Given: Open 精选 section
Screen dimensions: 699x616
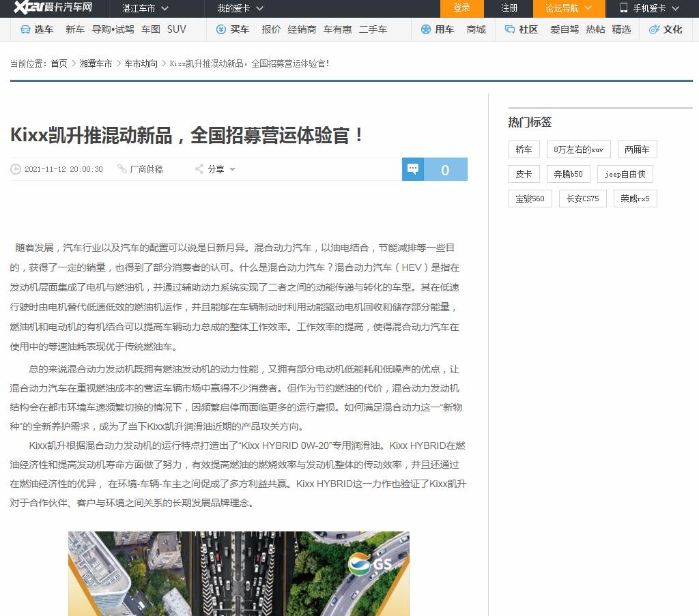Looking at the screenshot, I should pos(621,29).
